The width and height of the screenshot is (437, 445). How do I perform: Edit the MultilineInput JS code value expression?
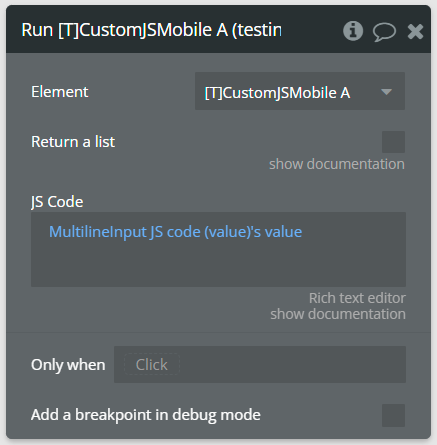(175, 232)
